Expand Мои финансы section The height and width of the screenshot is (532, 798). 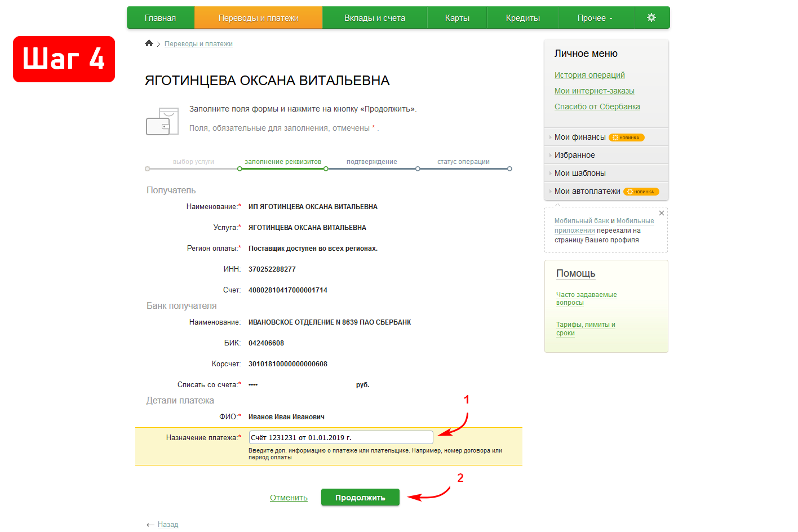580,137
